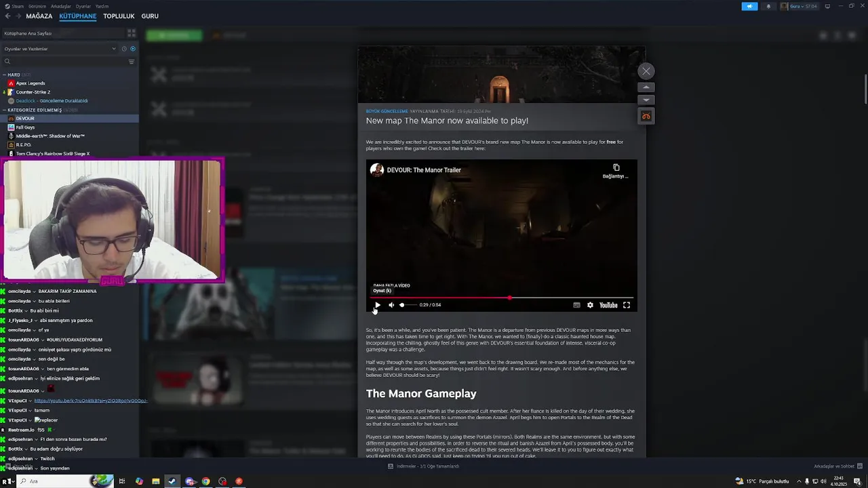The height and width of the screenshot is (488, 868).
Task: Click the library search field
Action: (x=64, y=62)
